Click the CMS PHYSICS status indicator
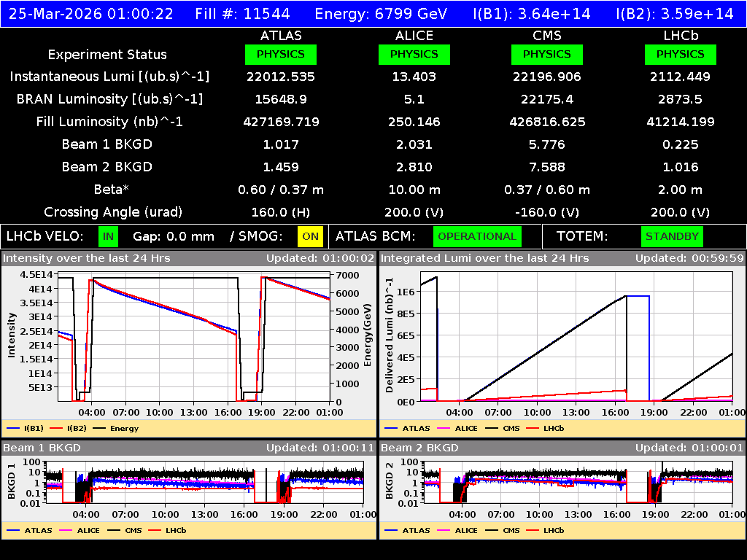Image resolution: width=747 pixels, height=560 pixels. [x=547, y=54]
